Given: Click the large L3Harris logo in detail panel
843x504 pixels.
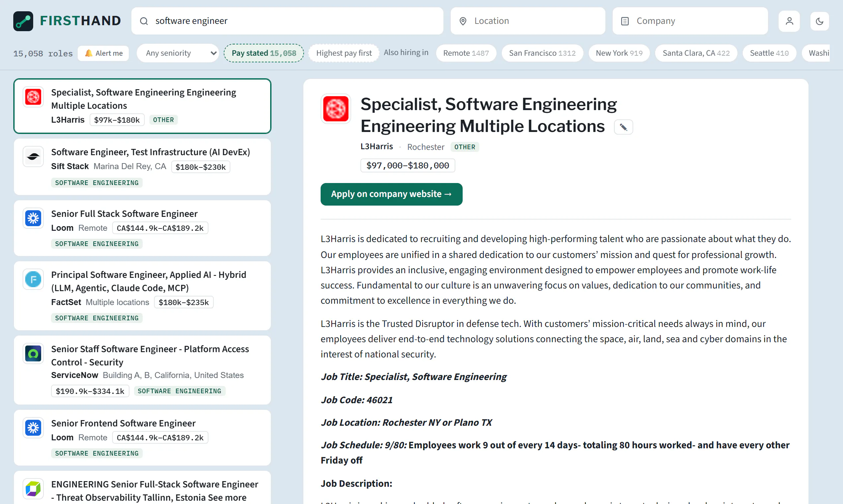Looking at the screenshot, I should (x=336, y=109).
